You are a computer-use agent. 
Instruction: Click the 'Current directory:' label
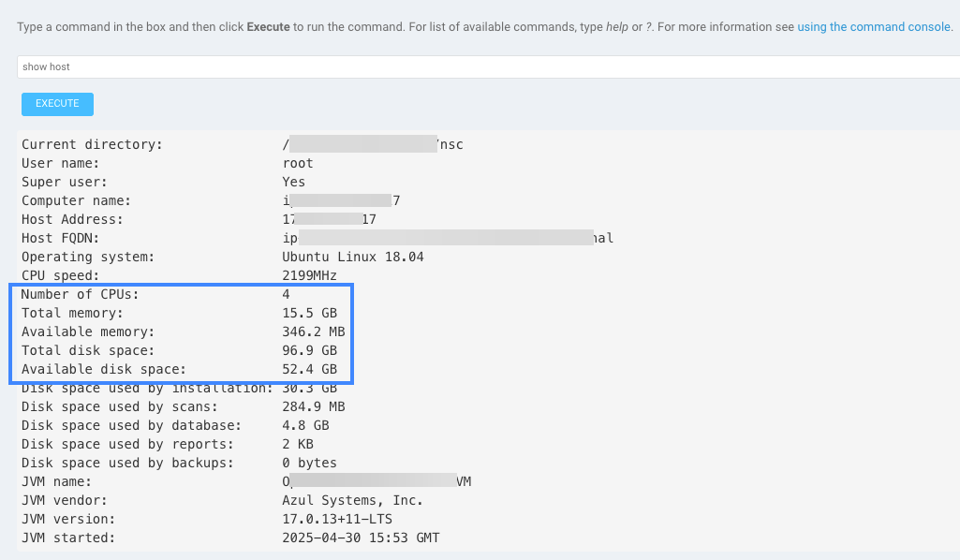92,144
